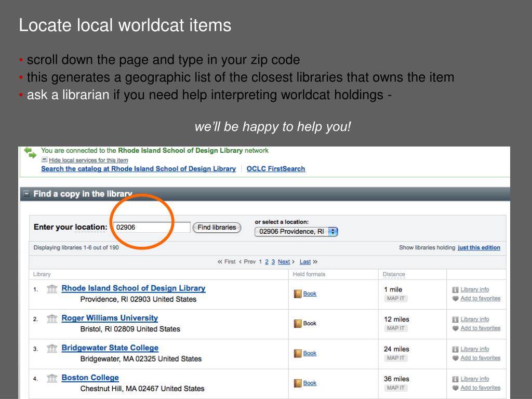
Task: Click the Held formats column header
Action: pos(309,274)
